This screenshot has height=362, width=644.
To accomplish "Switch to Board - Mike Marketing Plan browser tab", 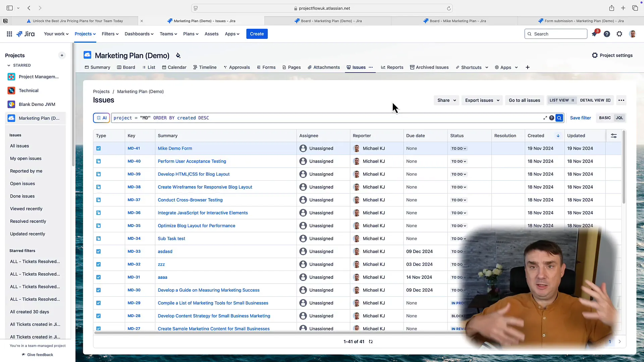I will (454, 21).
